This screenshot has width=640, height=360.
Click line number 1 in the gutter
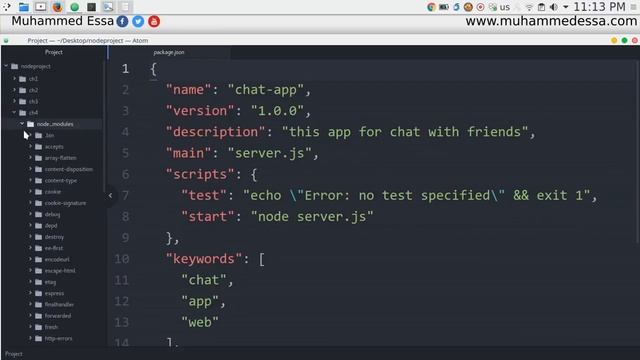point(125,69)
